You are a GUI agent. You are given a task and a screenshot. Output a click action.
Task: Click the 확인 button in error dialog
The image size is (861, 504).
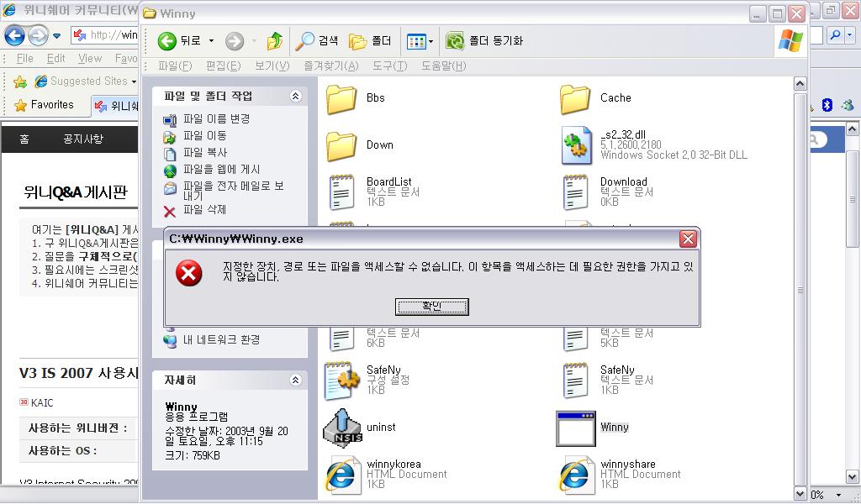click(x=431, y=307)
